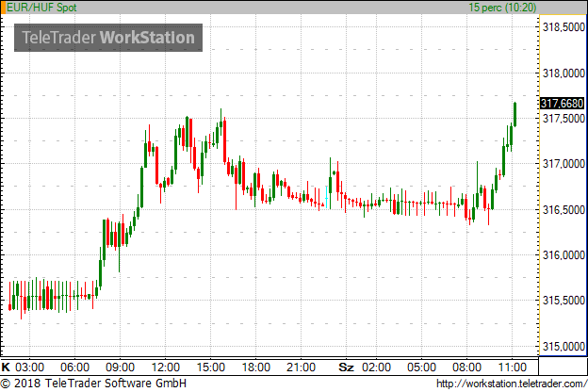This screenshot has width=588, height=392.
Task: Click the 08:00 time axis label
Action: click(x=466, y=367)
